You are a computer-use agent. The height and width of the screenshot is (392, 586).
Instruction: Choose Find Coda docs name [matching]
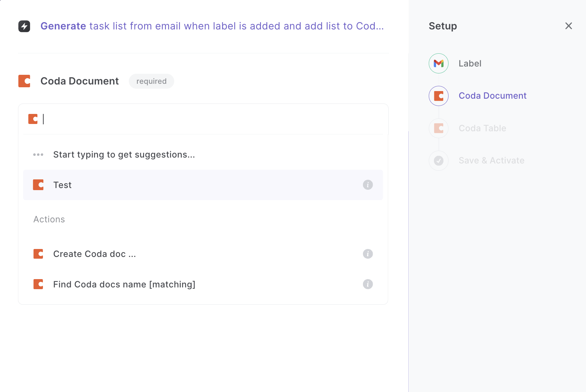(203, 284)
